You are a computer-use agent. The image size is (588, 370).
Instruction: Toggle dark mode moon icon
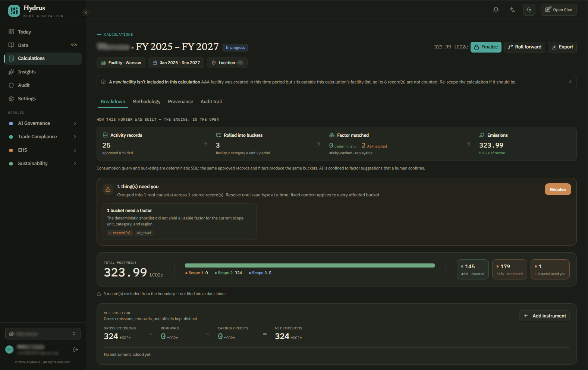[x=529, y=10]
